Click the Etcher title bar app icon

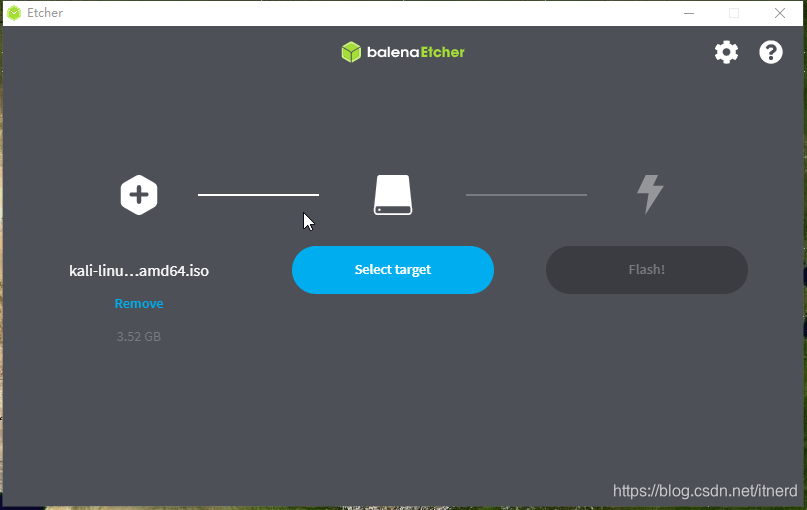(14, 13)
